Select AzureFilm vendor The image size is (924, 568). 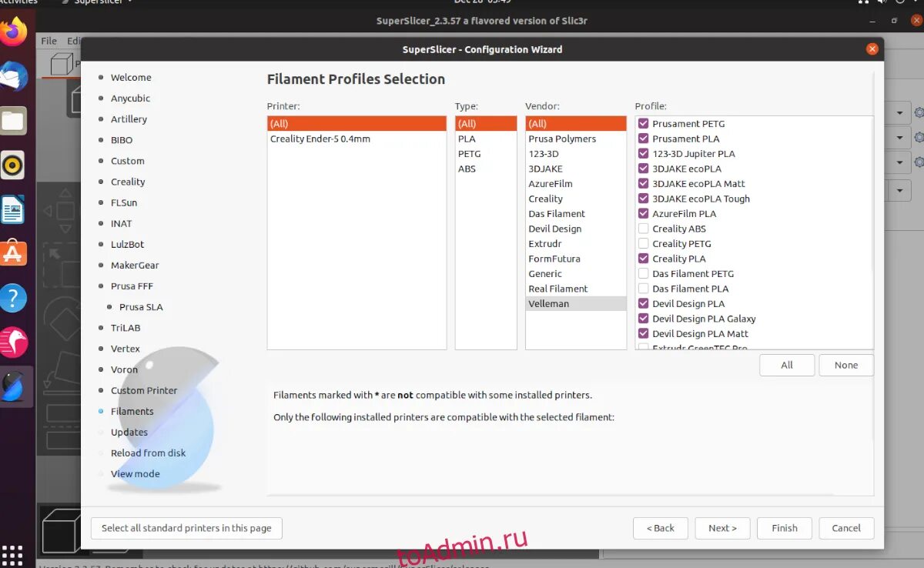pyautogui.click(x=576, y=183)
